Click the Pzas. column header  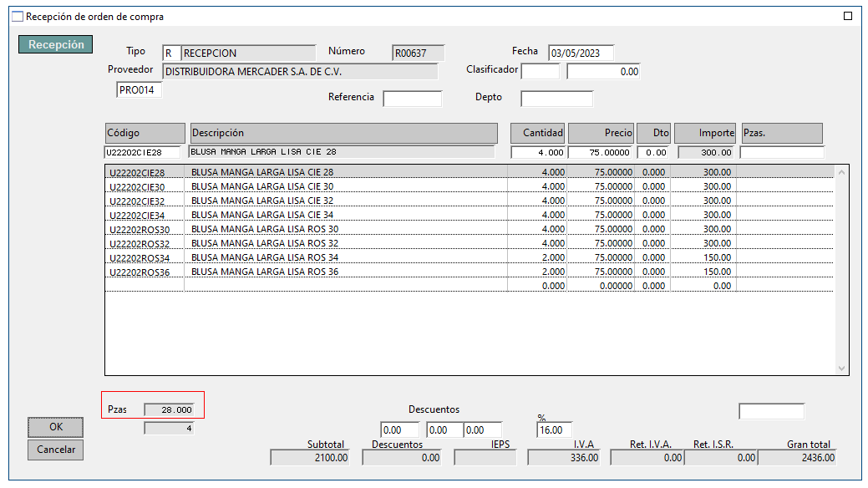[782, 133]
